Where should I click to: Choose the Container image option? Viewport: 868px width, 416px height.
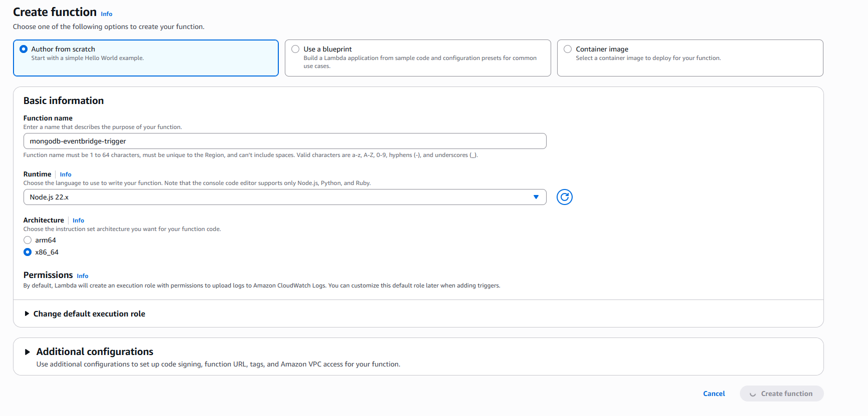(x=568, y=49)
